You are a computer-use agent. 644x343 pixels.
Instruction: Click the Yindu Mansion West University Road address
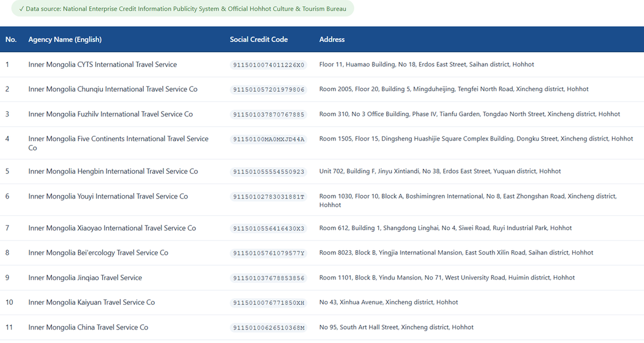pos(447,278)
